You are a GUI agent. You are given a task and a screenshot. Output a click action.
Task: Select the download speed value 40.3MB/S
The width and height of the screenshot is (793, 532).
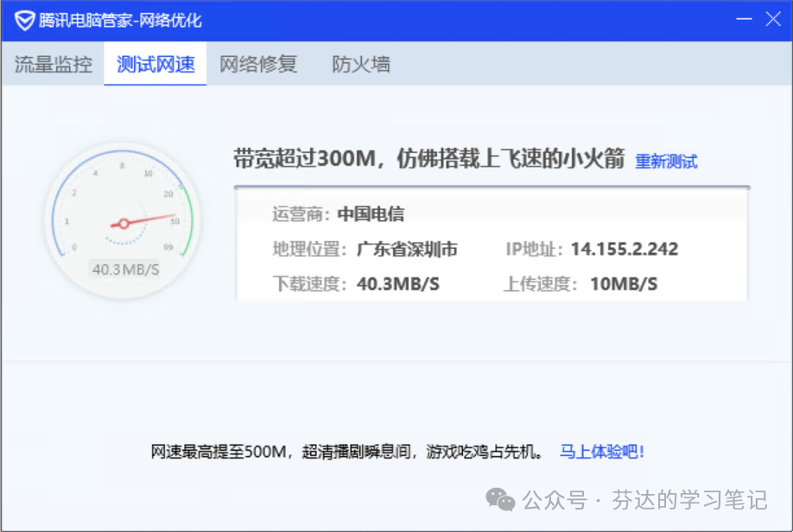pyautogui.click(x=398, y=284)
